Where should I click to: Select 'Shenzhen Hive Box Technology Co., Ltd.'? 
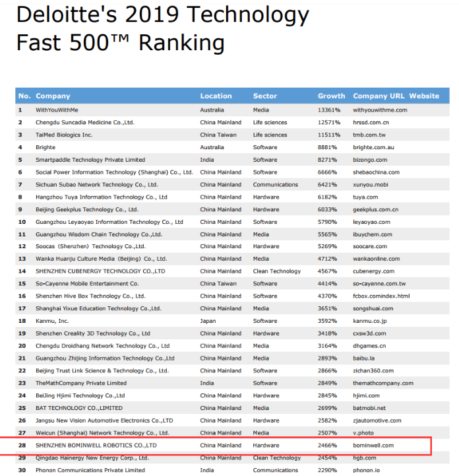click(x=90, y=296)
